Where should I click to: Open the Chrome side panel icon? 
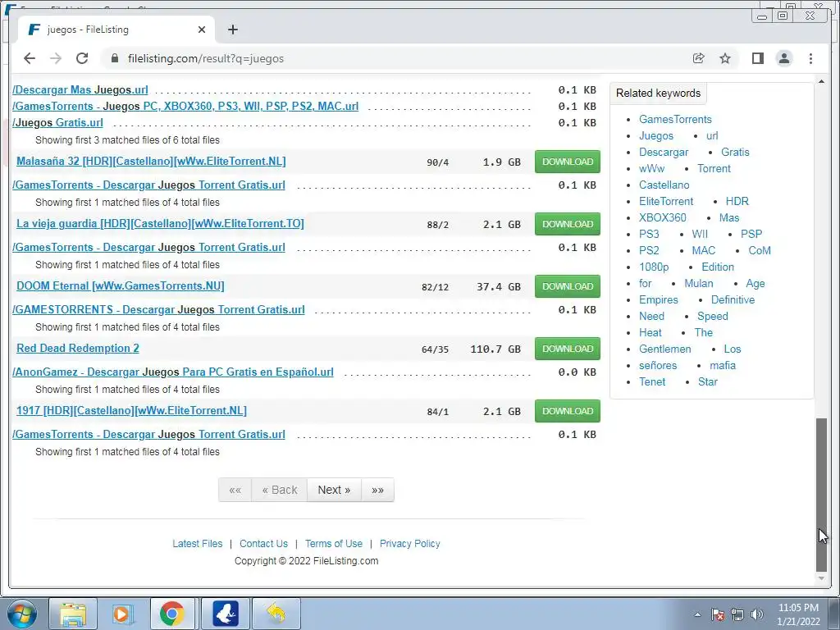(x=757, y=58)
